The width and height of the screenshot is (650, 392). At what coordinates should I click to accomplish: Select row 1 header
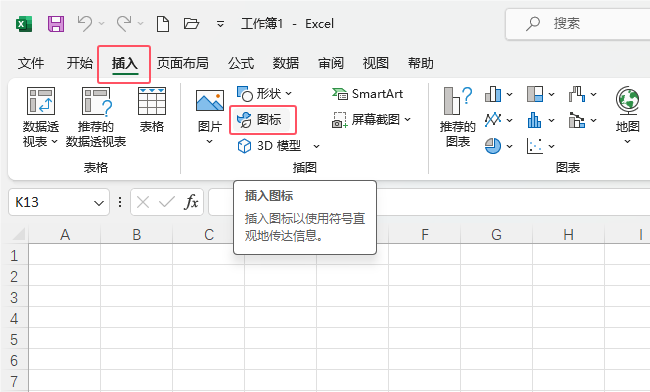[x=14, y=255]
